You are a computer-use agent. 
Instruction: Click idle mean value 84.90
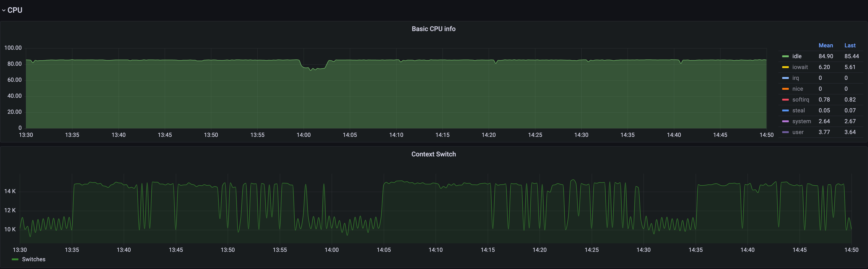click(x=826, y=56)
